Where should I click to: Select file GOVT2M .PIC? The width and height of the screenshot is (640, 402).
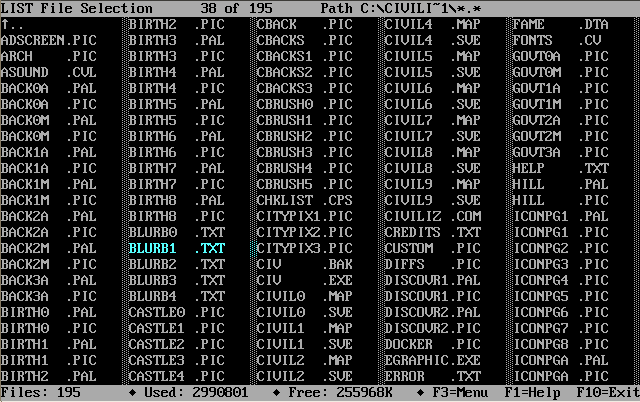560,136
